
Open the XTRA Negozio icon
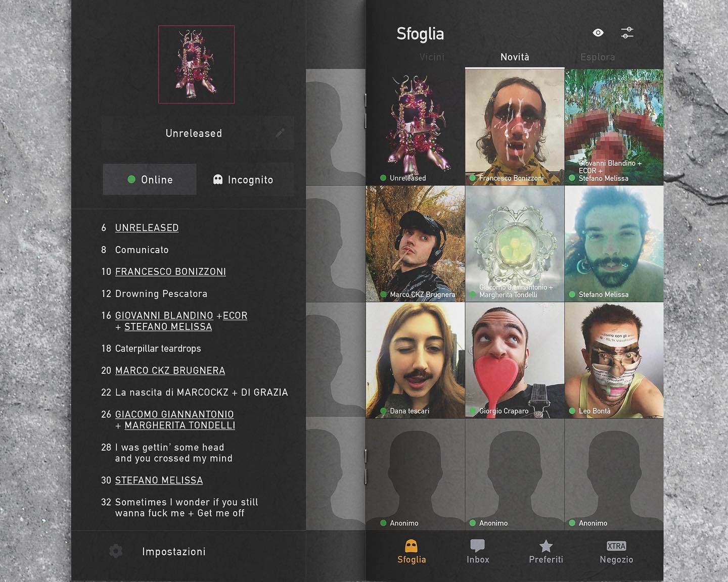point(616,546)
